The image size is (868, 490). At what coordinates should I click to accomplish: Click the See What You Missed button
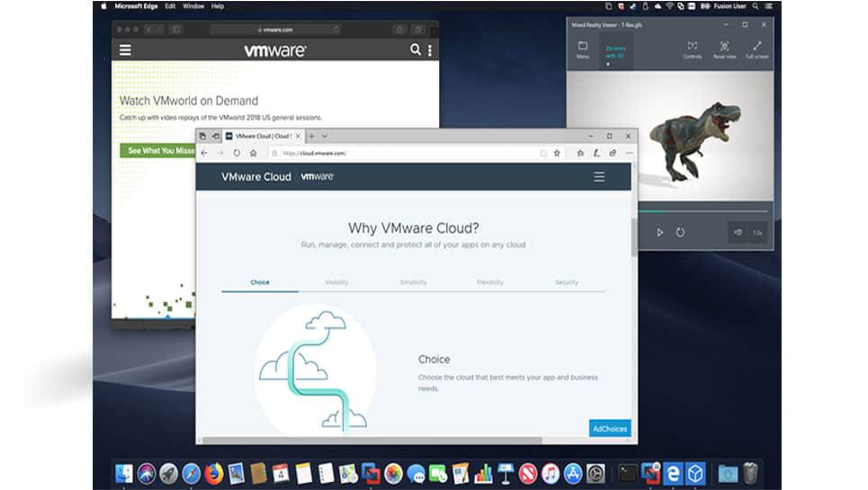click(158, 150)
